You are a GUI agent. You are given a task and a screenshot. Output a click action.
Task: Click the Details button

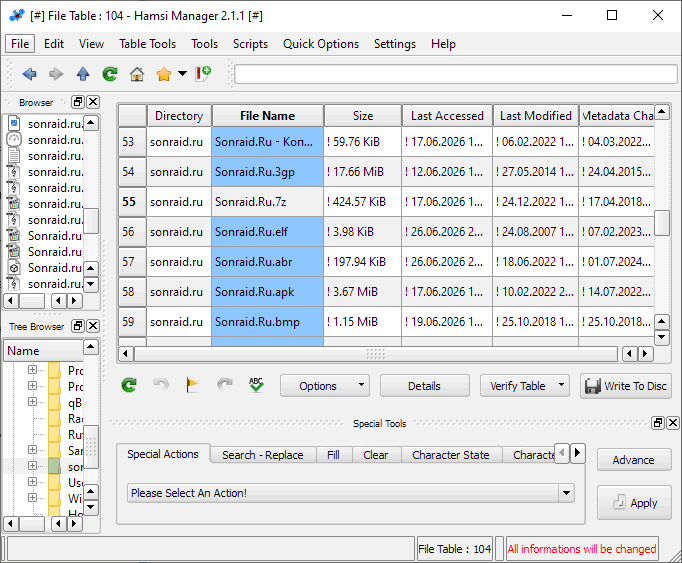pyautogui.click(x=425, y=386)
